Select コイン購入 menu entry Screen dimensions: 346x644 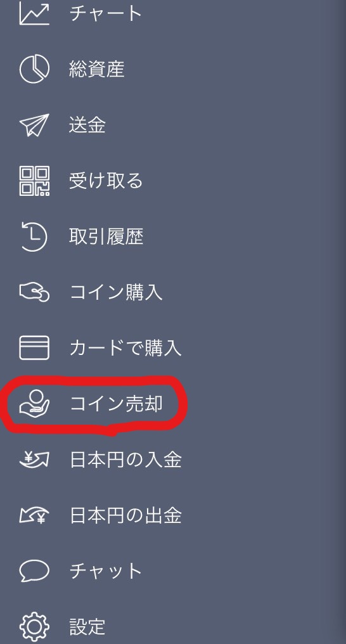point(116,292)
